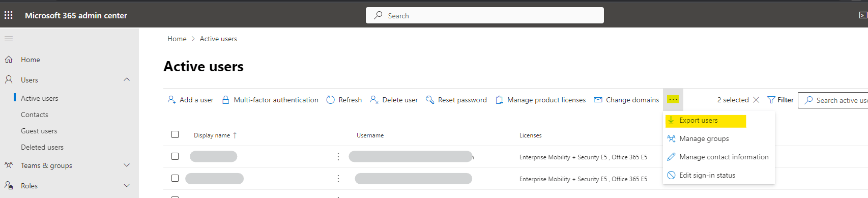This screenshot has height=198, width=868.
Task: Click the Microsoft 365 admin center title
Action: 76,15
